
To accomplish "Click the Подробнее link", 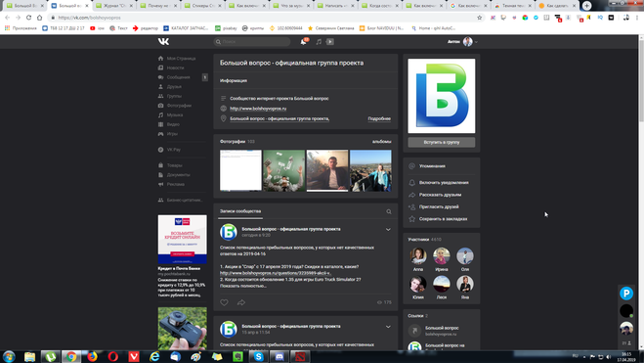I will click(379, 118).
